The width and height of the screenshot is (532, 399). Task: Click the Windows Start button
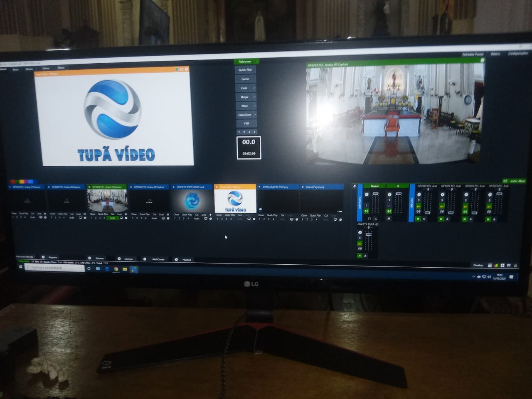(20, 267)
